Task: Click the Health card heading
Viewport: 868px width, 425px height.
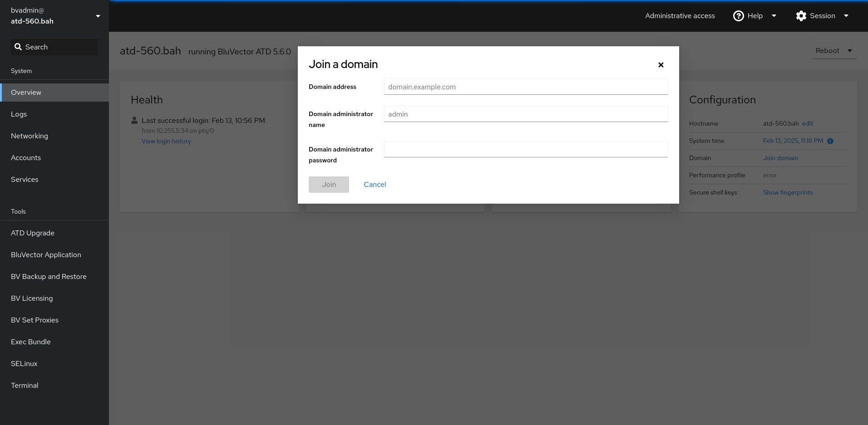Action: click(x=147, y=100)
